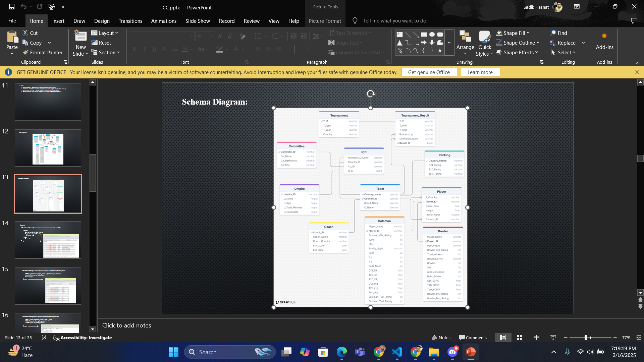Insert a New Slide icon
The image size is (644, 362).
pos(80,36)
